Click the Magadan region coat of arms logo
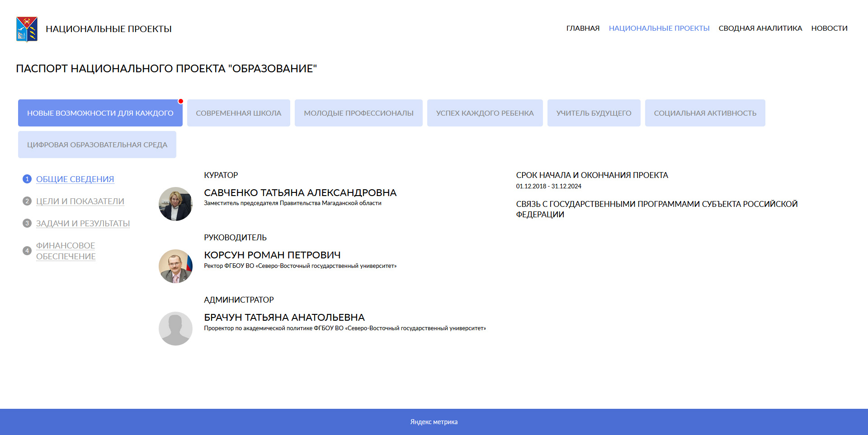 [27, 29]
